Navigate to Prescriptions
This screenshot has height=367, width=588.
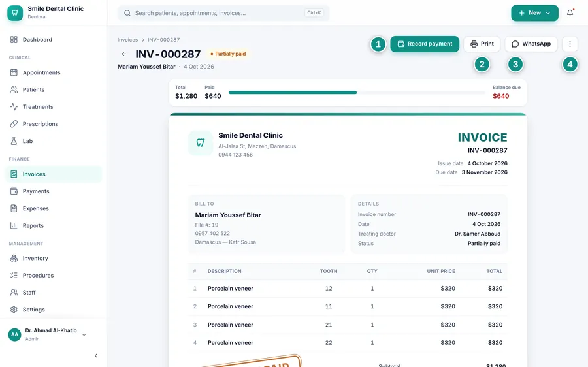coord(54,124)
